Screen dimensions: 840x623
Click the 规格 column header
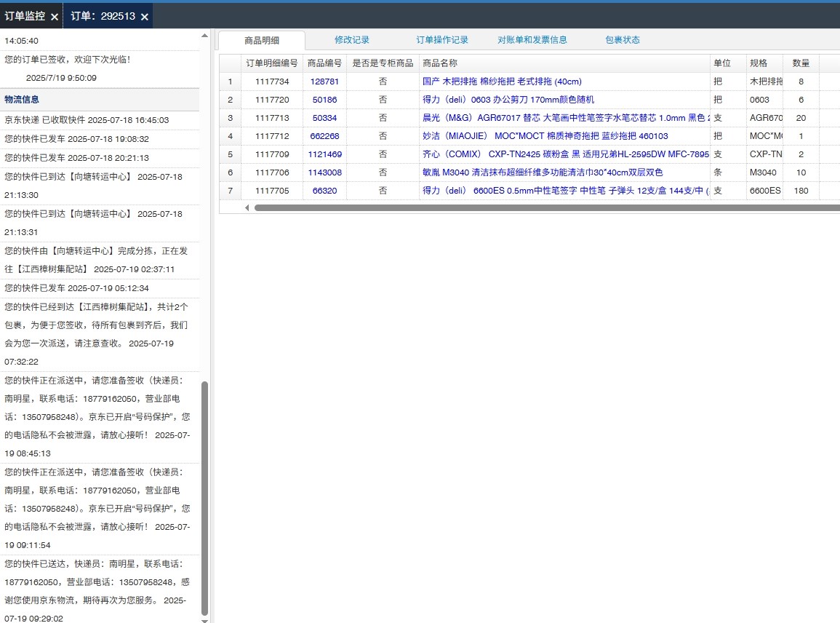[x=765, y=63]
